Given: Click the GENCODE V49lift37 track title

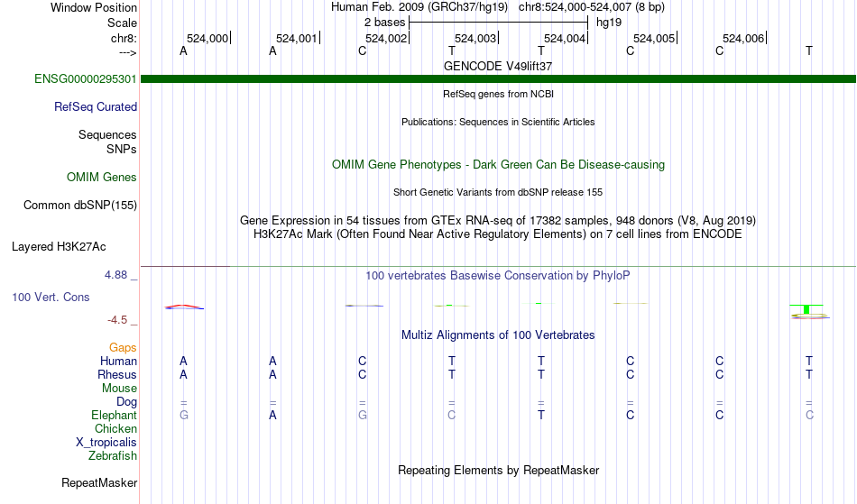Looking at the screenshot, I should pos(498,67).
